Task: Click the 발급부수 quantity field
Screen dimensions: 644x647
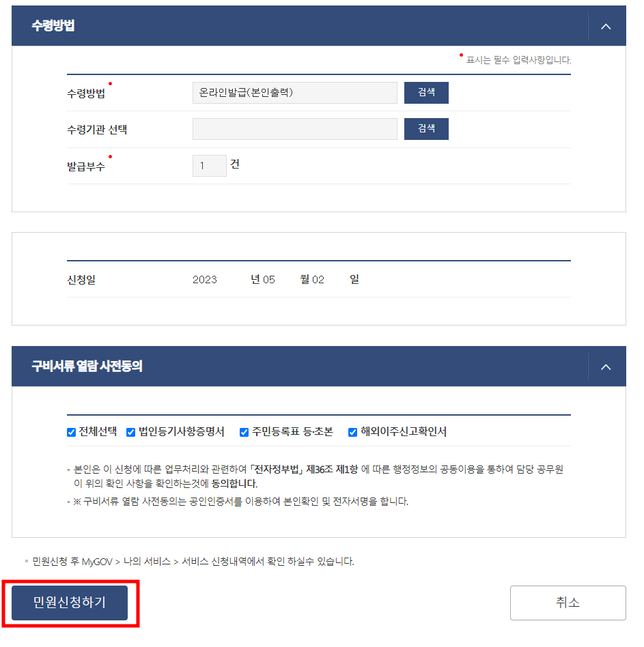Action: pos(209,165)
